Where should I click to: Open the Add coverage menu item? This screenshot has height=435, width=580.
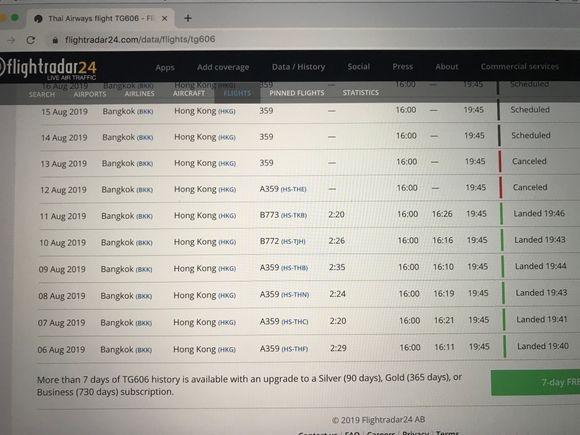tap(223, 67)
